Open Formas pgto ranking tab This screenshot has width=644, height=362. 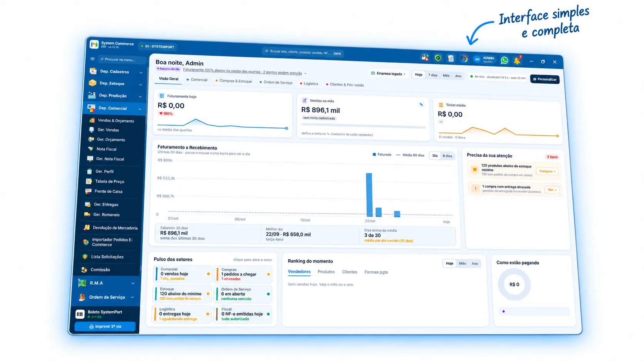tap(376, 272)
